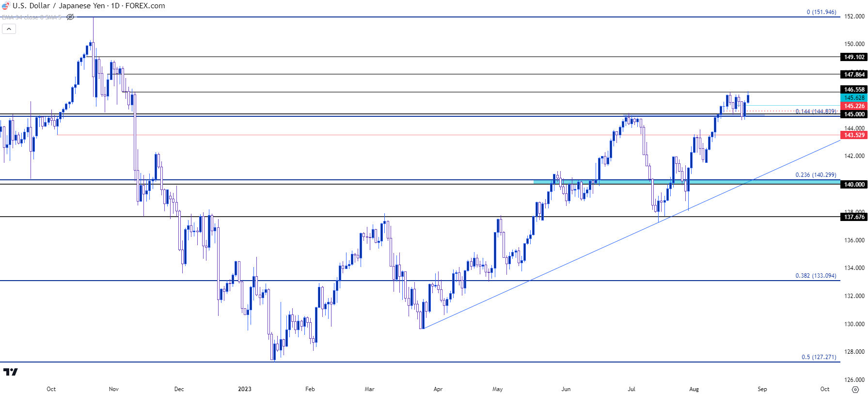Click the 134.000 tick on the price axis
Viewport: 868px width, 394px height.
click(854, 268)
